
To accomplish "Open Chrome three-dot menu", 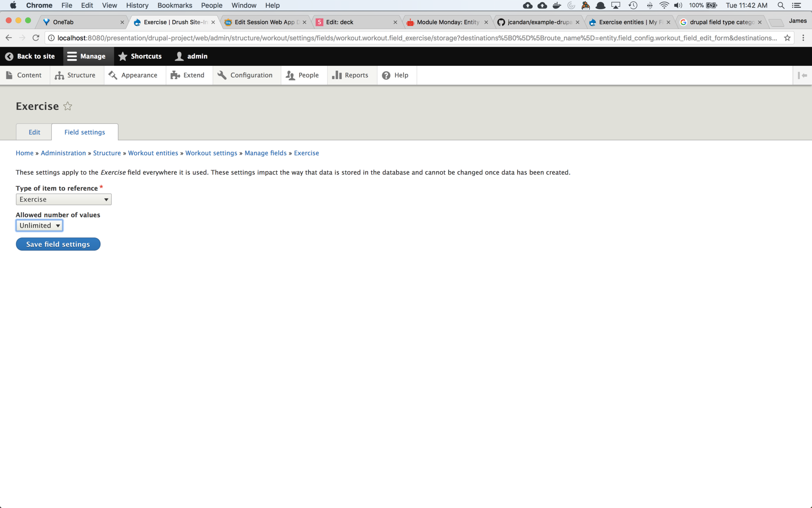I will point(803,38).
